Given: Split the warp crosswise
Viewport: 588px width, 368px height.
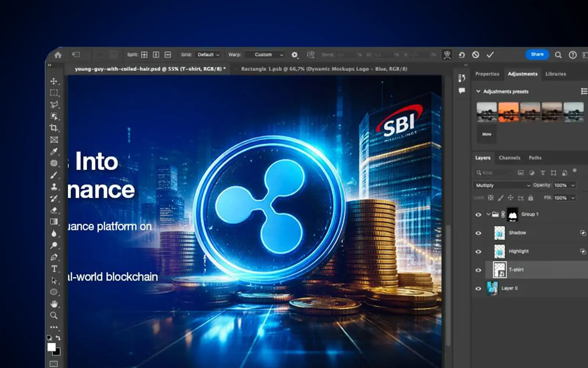Looking at the screenshot, I should 144,54.
